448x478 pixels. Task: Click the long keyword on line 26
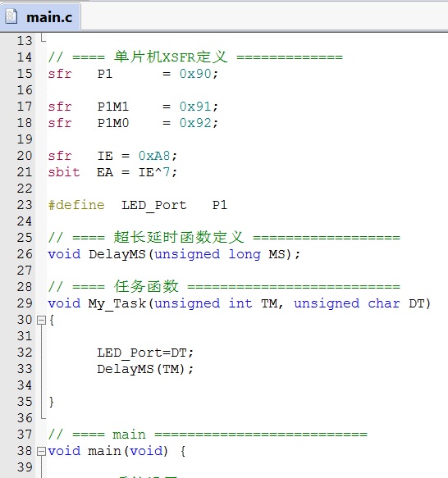coord(245,254)
